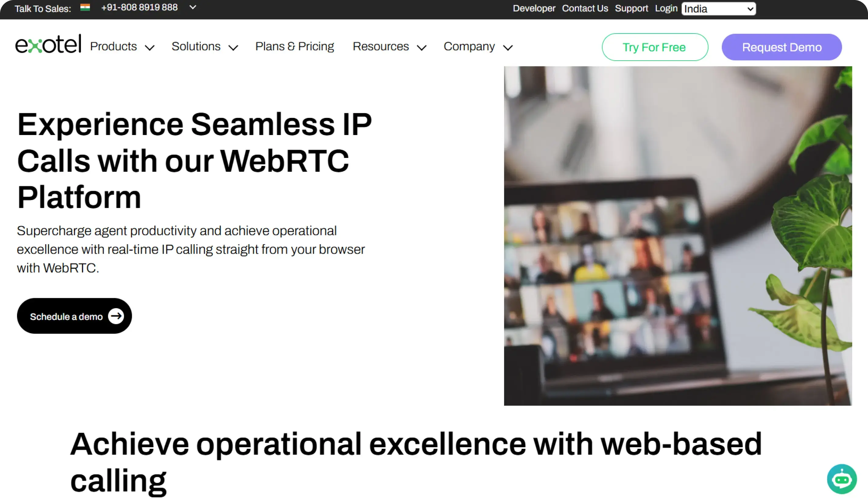Click the Request Demo button
The image size is (868, 503).
782,47
